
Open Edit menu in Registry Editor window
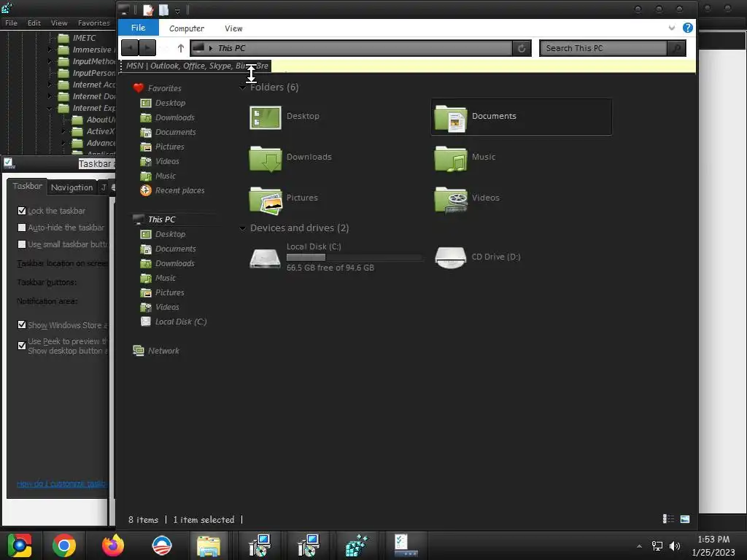click(x=34, y=23)
